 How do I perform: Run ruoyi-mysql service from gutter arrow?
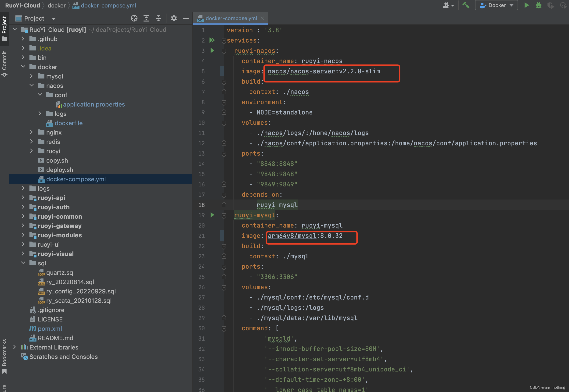click(x=212, y=215)
